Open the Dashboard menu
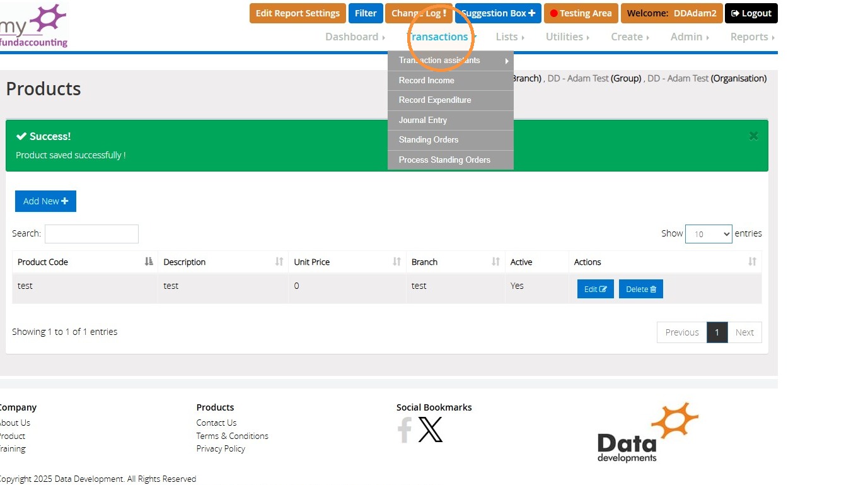This screenshot has width=868, height=485. pos(355,37)
